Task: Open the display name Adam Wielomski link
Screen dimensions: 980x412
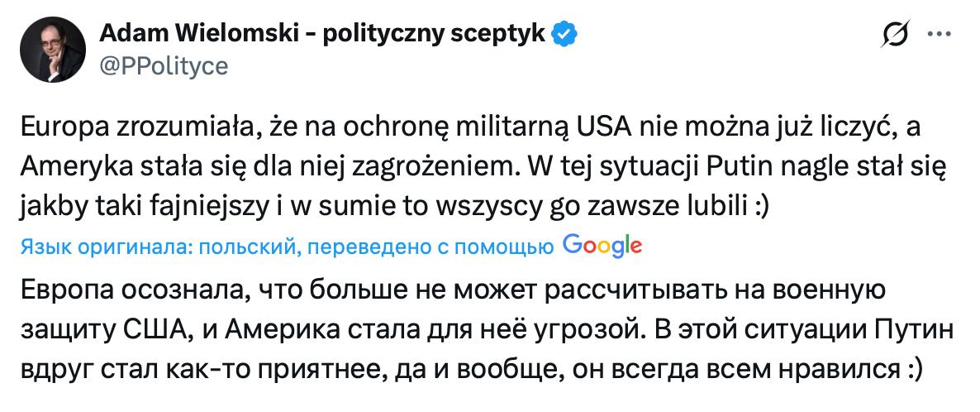Action: coord(321,34)
